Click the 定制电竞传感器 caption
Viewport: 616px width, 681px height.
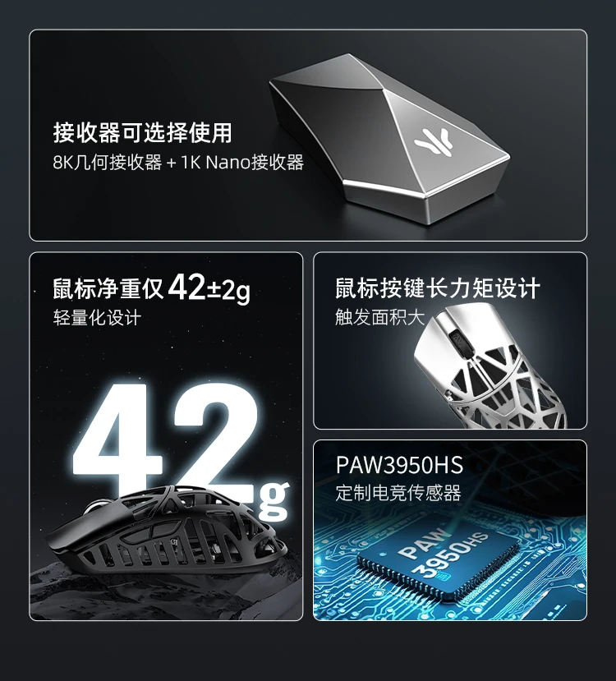(x=398, y=493)
